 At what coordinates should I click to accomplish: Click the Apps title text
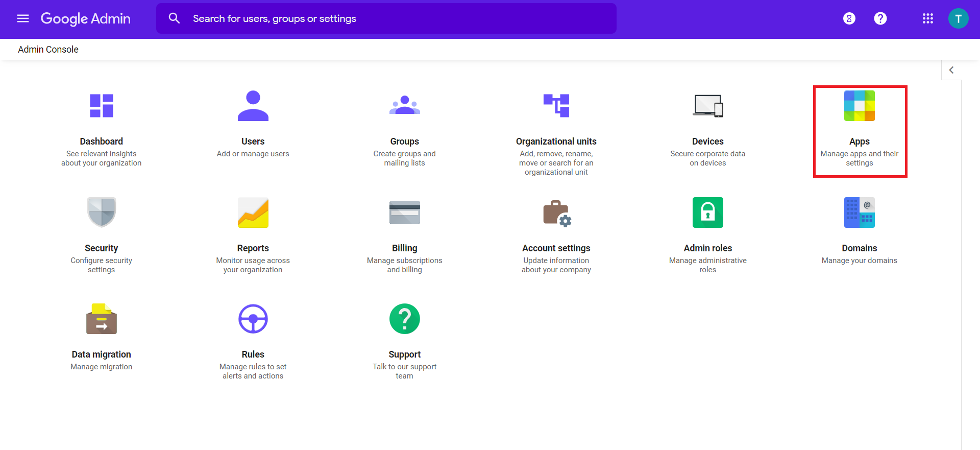[x=860, y=141]
